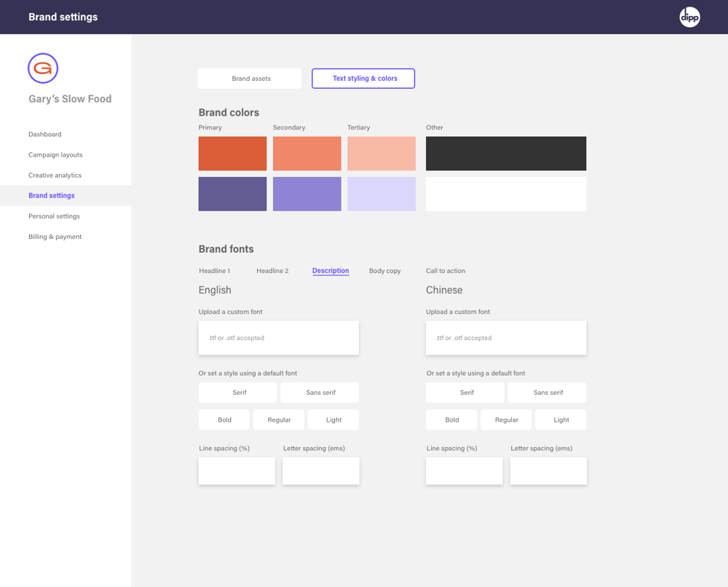728x587 pixels.
Task: Click the Chinese Line spacing input
Action: [x=464, y=470]
